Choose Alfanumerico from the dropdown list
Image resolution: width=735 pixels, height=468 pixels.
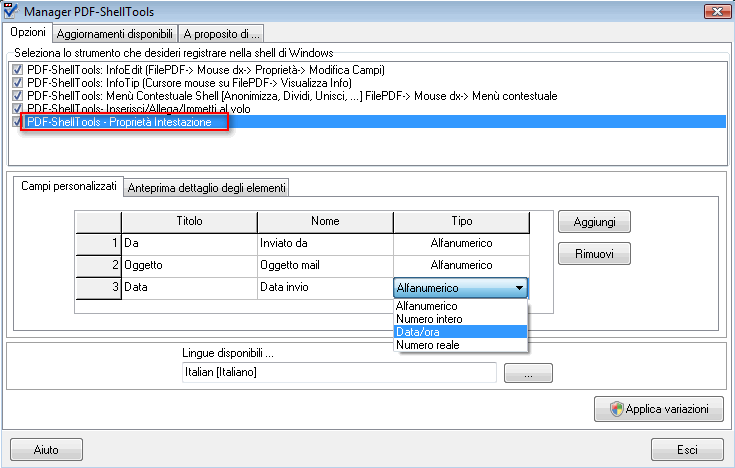pyautogui.click(x=461, y=306)
